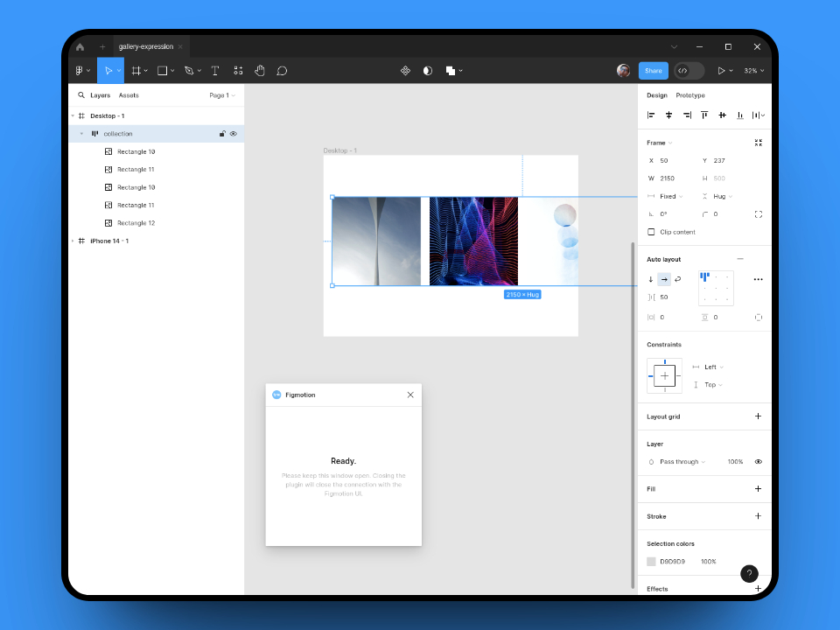
Task: Align selection to the bottom
Action: [740, 115]
